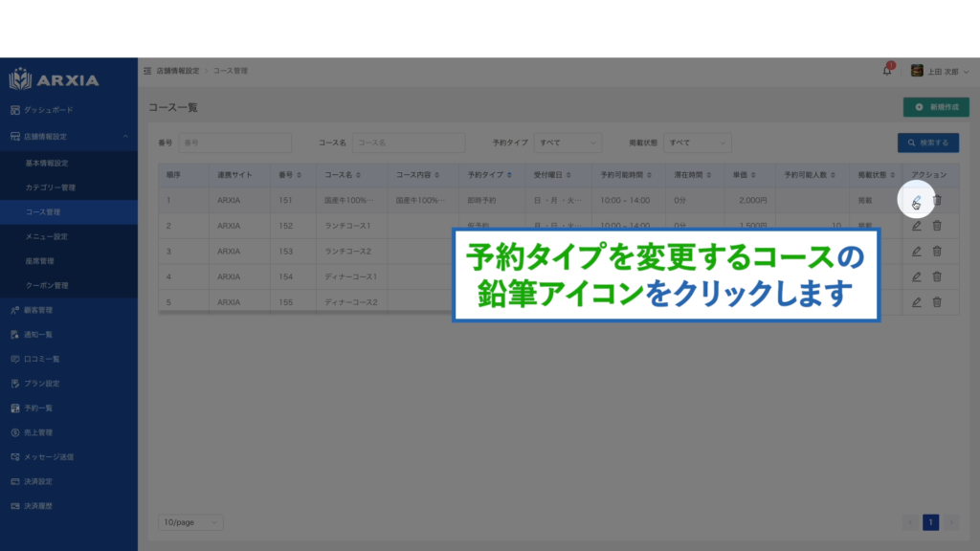
Task: Open the 予約タイプ filter dropdown
Action: pyautogui.click(x=568, y=143)
